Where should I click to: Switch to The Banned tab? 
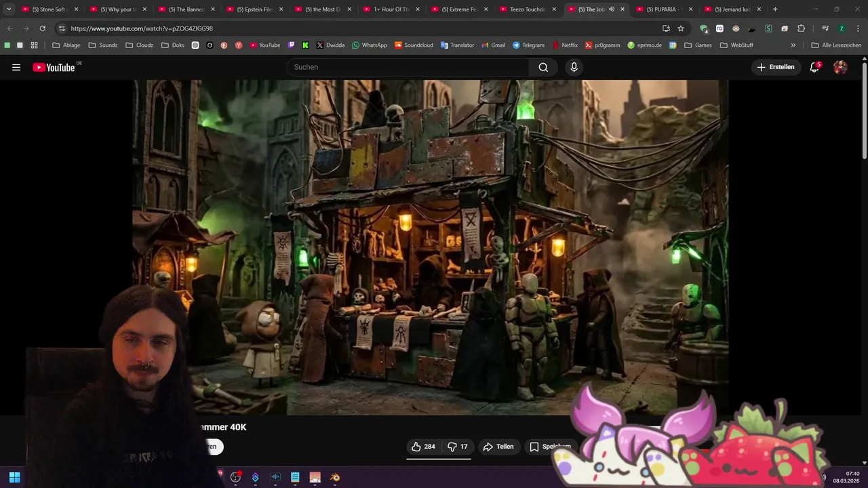184,9
